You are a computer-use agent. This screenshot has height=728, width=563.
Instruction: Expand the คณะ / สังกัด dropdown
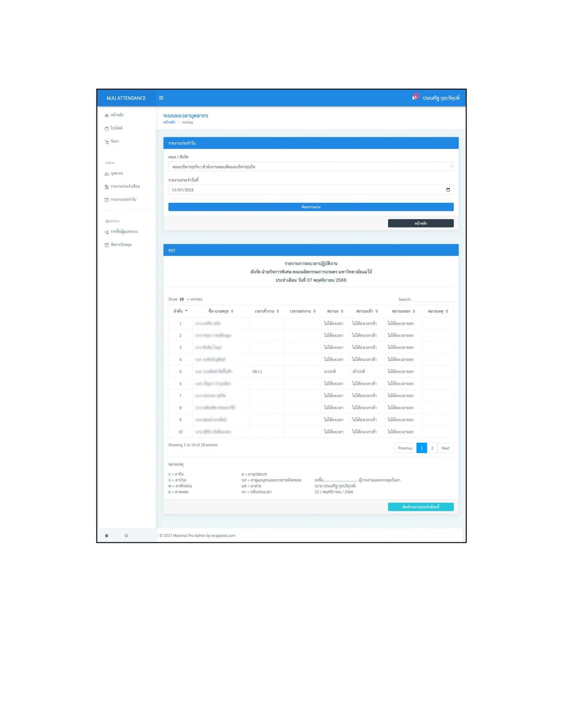[x=311, y=166]
